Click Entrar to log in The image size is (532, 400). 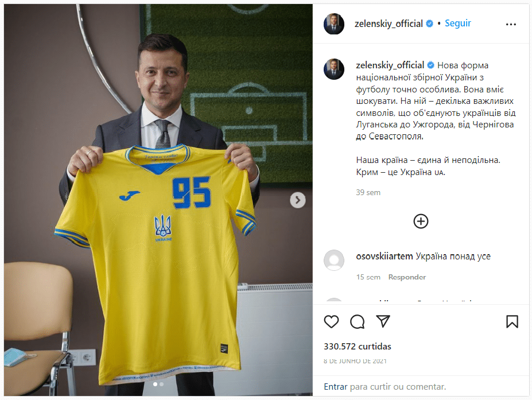(336, 386)
